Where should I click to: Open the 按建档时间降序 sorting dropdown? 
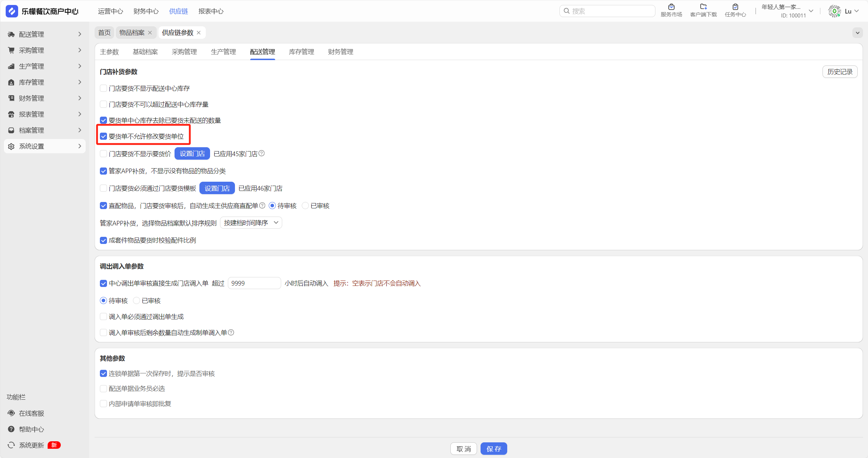(x=251, y=223)
